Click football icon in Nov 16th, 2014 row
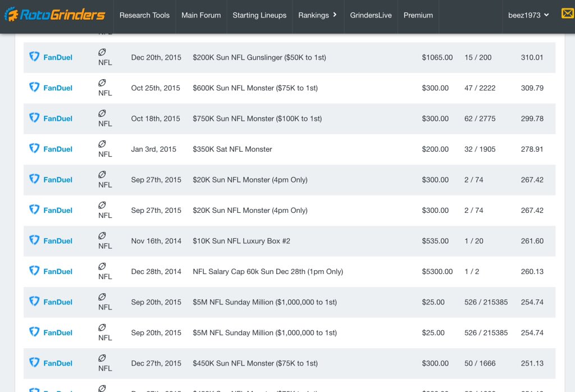The image size is (575, 392). coord(102,235)
